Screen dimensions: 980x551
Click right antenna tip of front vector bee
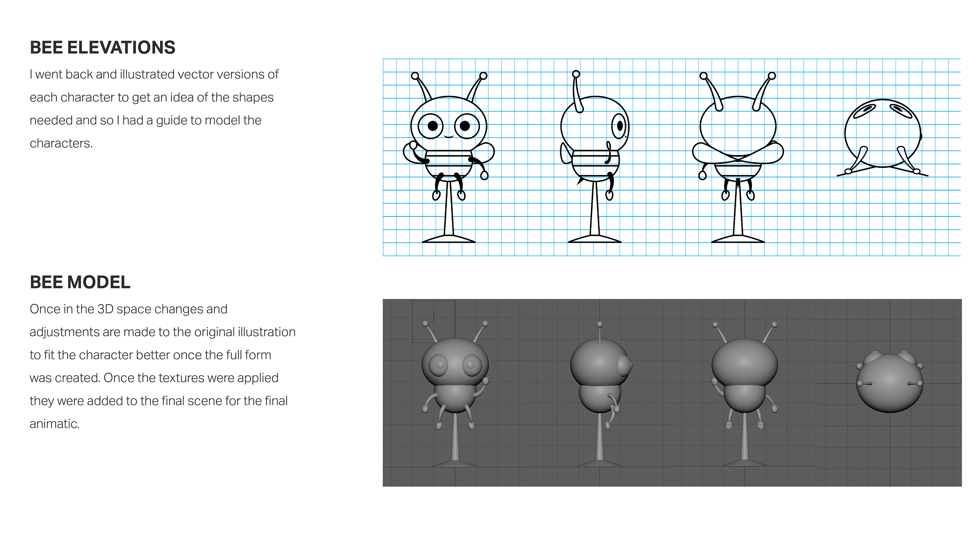[x=483, y=76]
